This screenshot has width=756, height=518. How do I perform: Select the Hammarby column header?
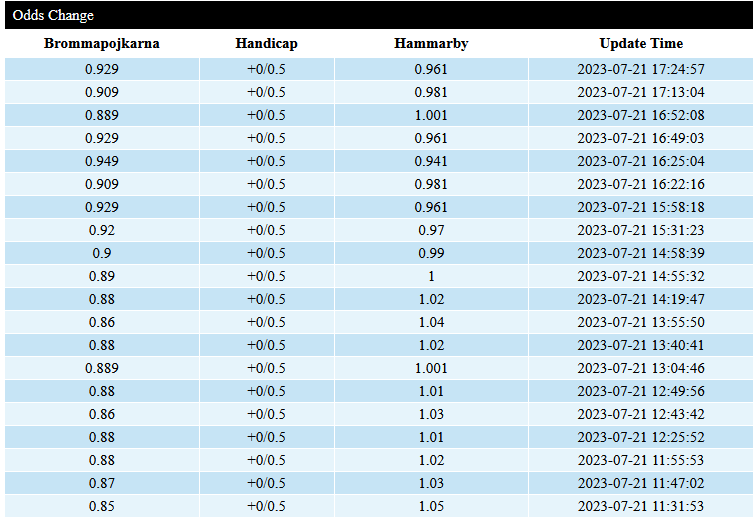pos(431,43)
